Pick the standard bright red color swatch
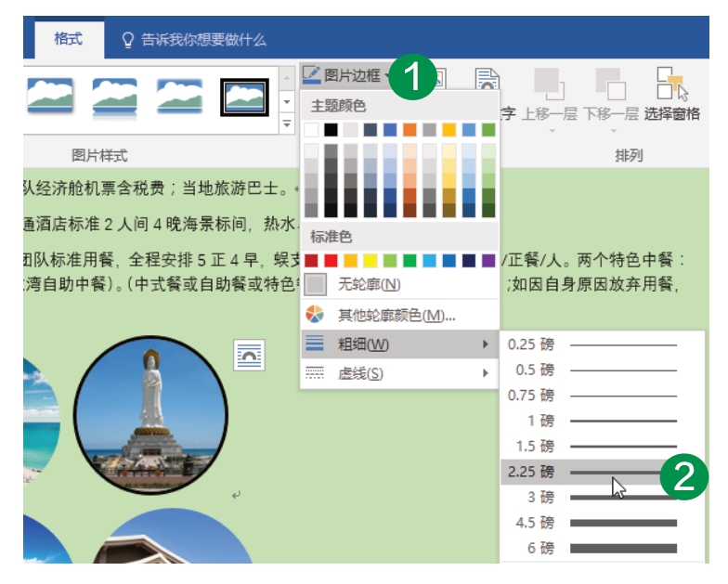The height and width of the screenshot is (584, 728). tap(331, 260)
